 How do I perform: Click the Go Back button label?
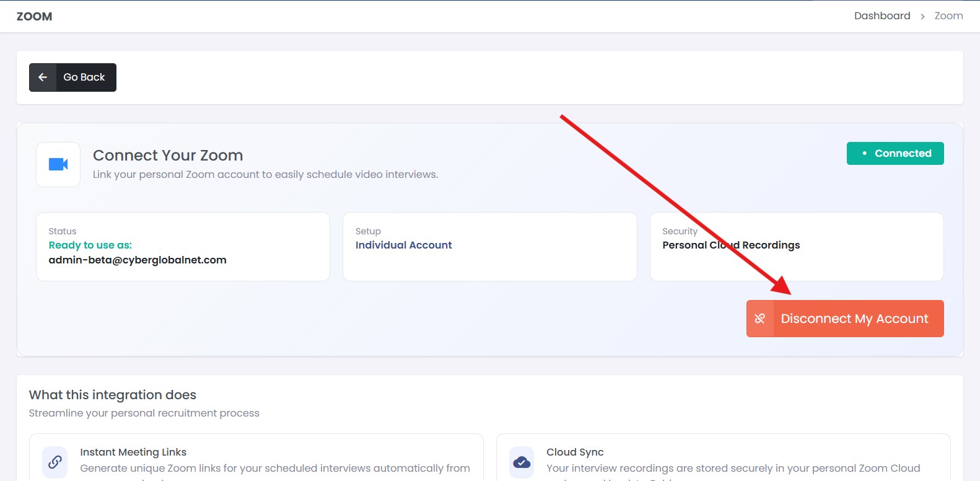pos(84,77)
